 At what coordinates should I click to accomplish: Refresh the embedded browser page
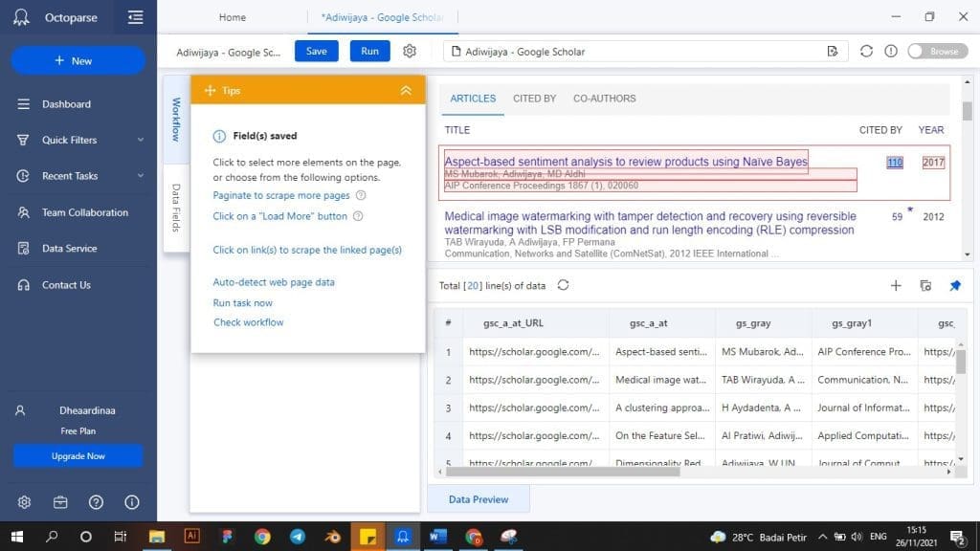click(866, 52)
